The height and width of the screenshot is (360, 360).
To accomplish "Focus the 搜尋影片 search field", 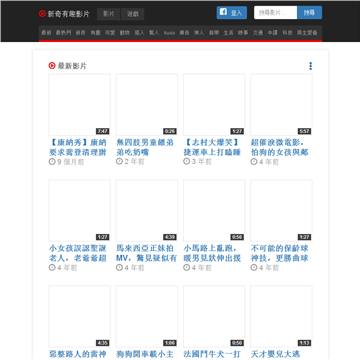I will pyautogui.click(x=276, y=13).
